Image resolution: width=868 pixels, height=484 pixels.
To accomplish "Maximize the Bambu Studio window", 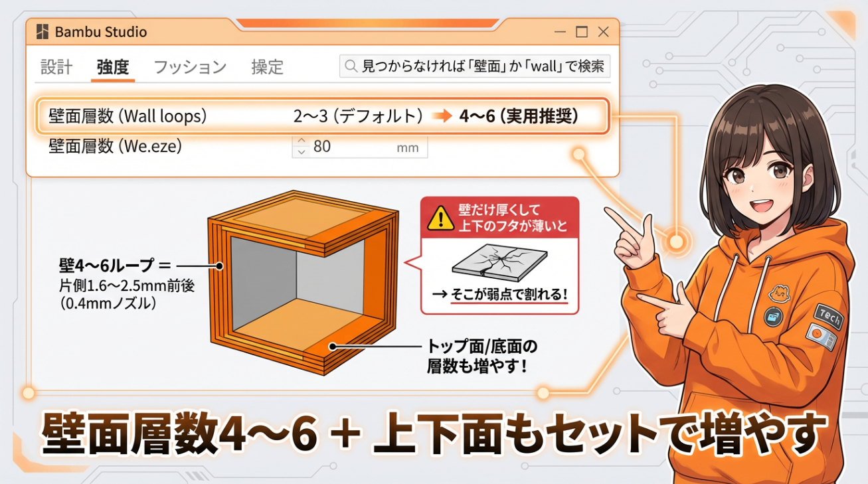I will (582, 32).
